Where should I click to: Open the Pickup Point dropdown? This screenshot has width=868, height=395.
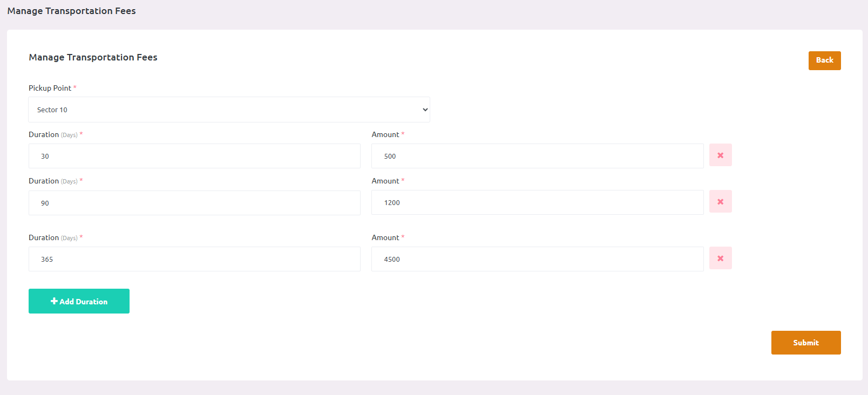(x=229, y=110)
